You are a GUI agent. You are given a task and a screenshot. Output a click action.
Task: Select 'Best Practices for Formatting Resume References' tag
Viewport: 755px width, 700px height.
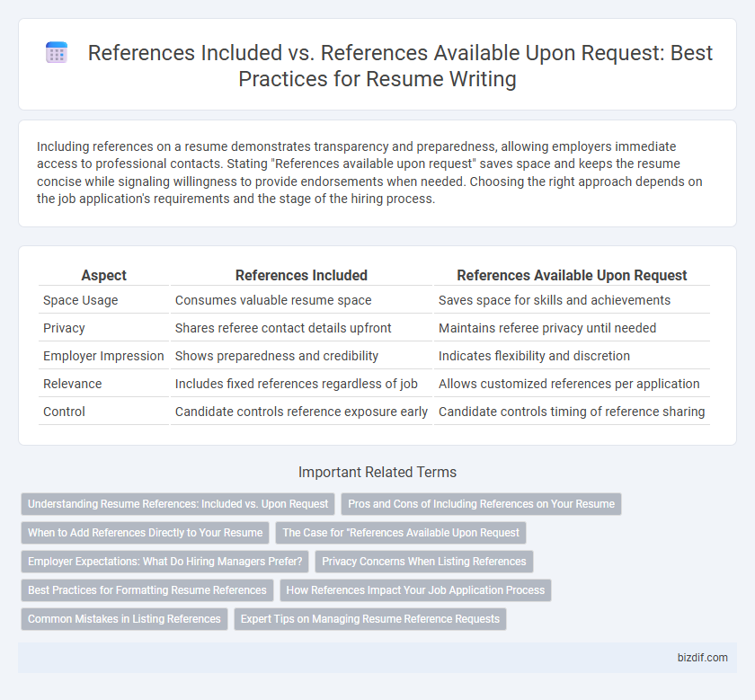coord(147,590)
